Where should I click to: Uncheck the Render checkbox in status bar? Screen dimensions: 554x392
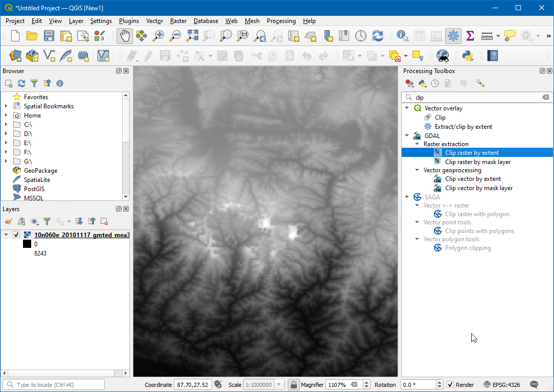[x=450, y=385]
